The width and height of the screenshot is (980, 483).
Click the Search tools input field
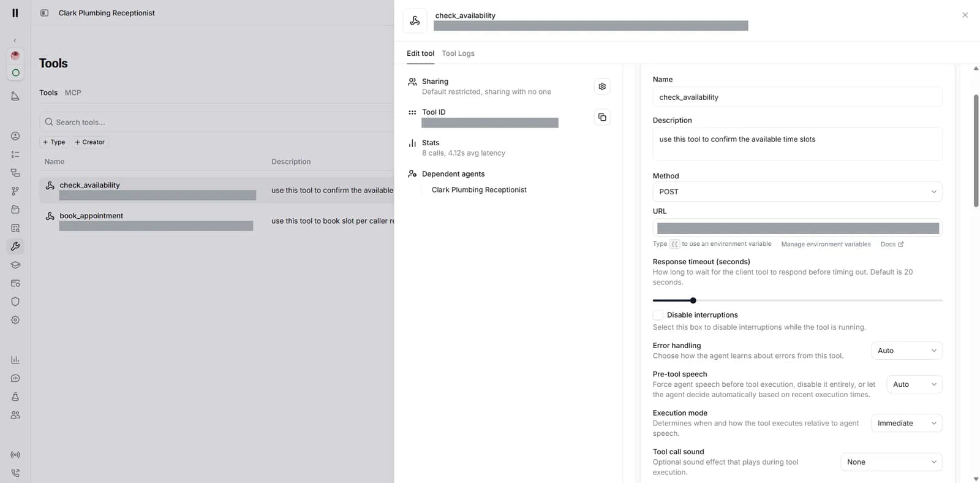pos(217,122)
